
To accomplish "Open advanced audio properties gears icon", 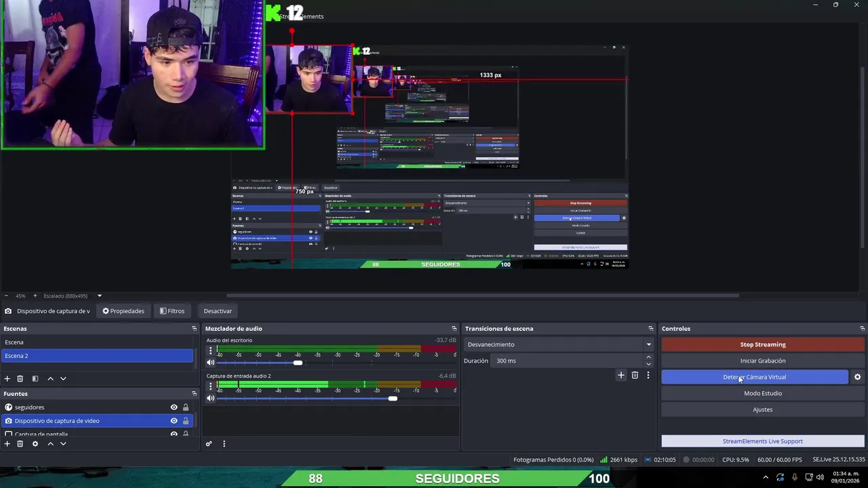I will (209, 444).
